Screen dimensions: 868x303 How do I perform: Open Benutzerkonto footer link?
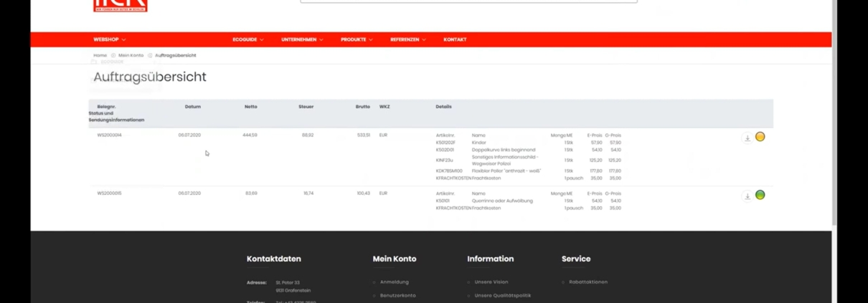(x=397, y=295)
